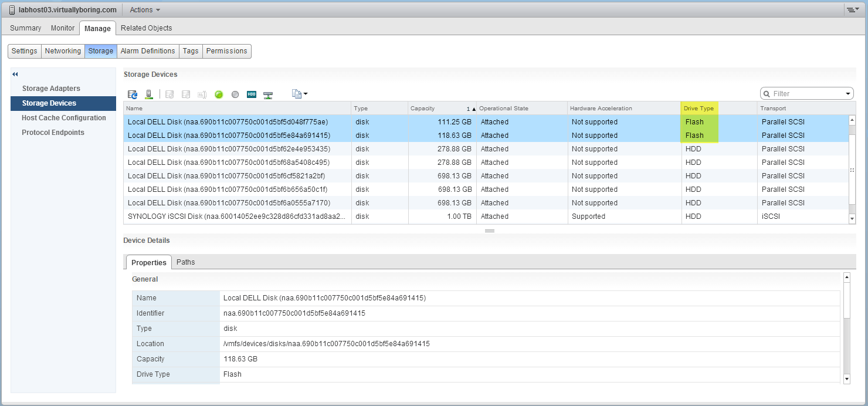Click the Mark as local device icon

(x=267, y=94)
